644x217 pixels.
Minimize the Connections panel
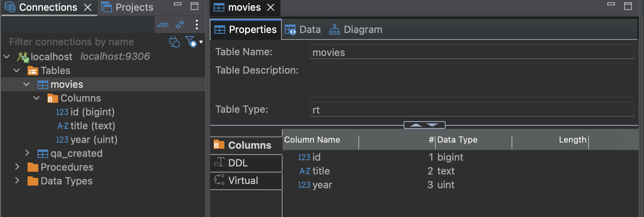click(178, 4)
